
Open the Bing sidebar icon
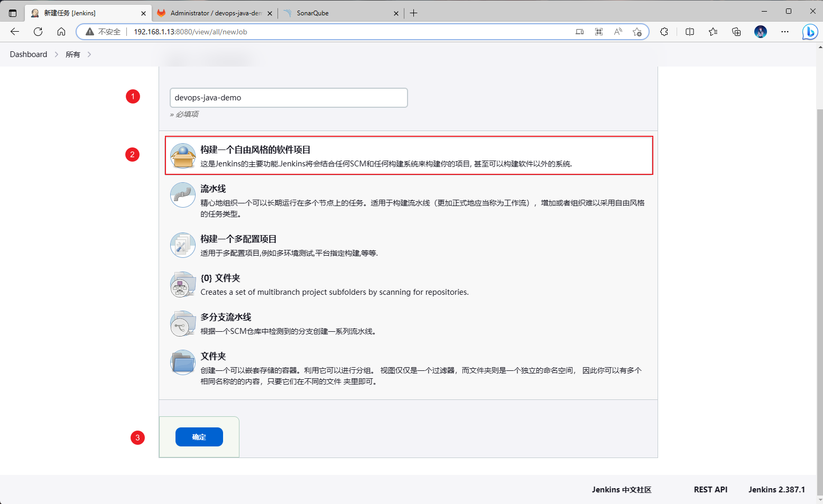(810, 32)
